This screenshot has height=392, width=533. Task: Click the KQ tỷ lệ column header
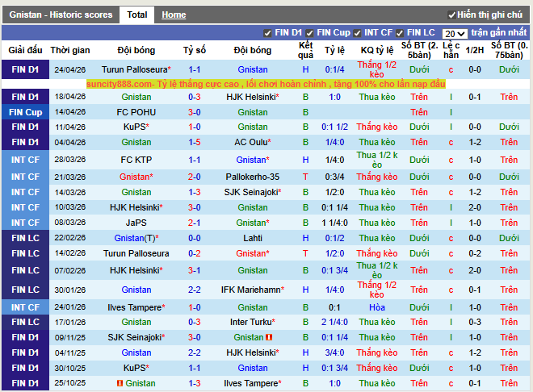(x=377, y=50)
